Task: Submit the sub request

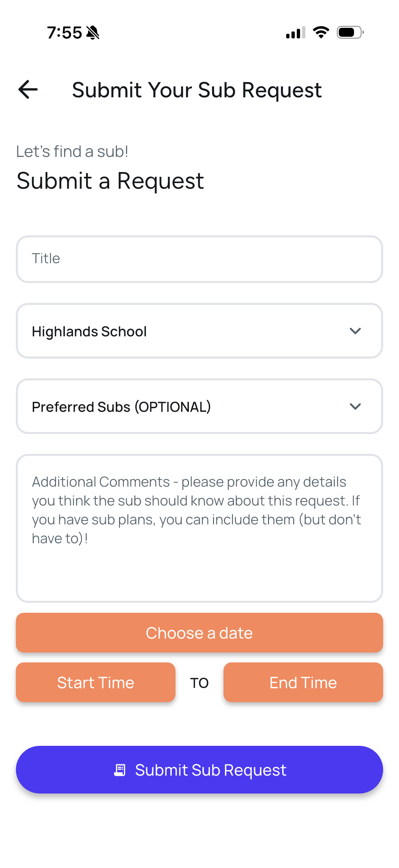Action: [200, 770]
